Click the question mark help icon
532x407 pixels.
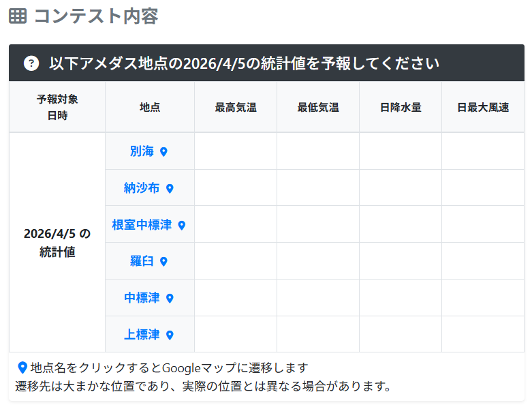[31, 63]
